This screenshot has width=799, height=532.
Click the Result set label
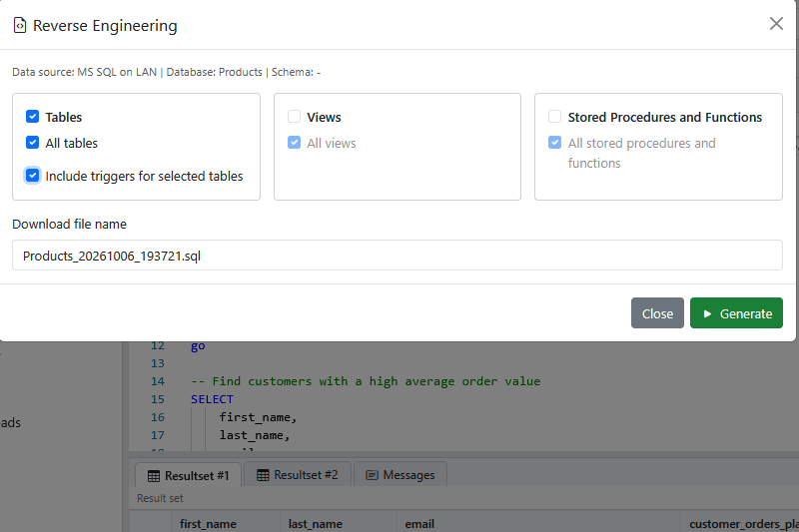click(x=160, y=498)
